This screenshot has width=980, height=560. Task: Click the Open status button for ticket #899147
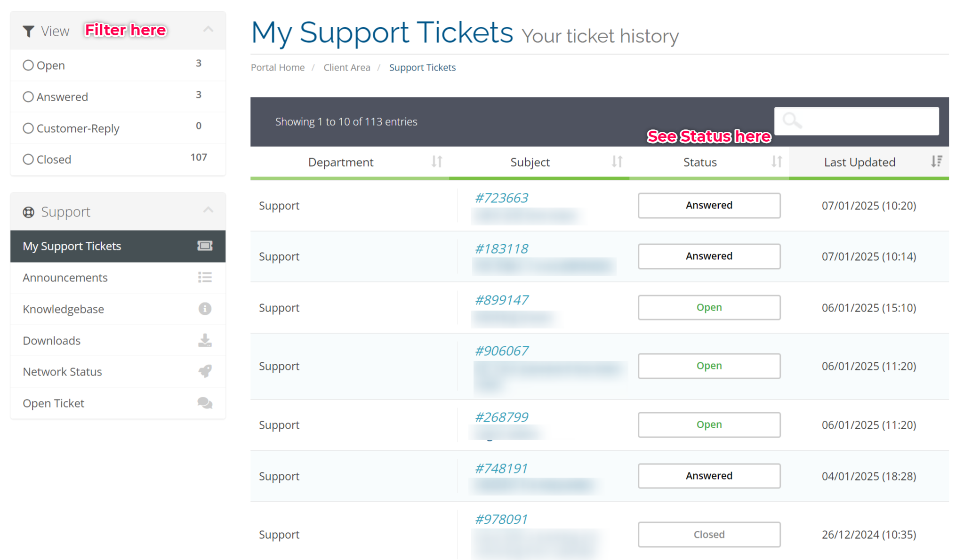pos(709,307)
